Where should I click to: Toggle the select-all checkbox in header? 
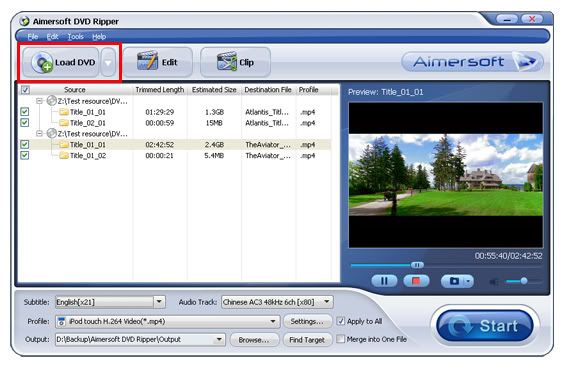[x=25, y=90]
